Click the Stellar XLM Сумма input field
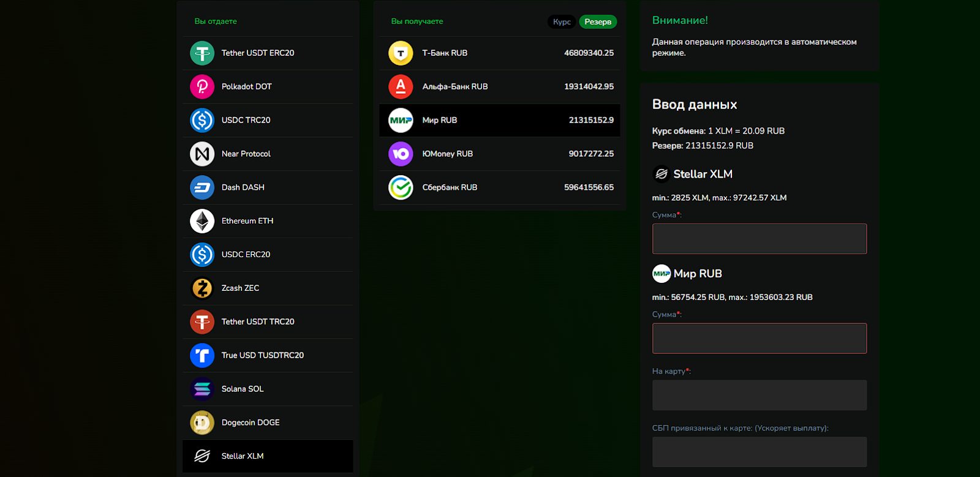Screen dimensions: 980x477 pos(759,239)
